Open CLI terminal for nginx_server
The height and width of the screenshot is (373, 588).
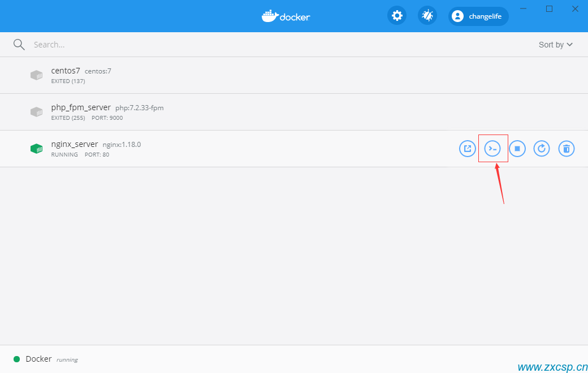pyautogui.click(x=492, y=149)
